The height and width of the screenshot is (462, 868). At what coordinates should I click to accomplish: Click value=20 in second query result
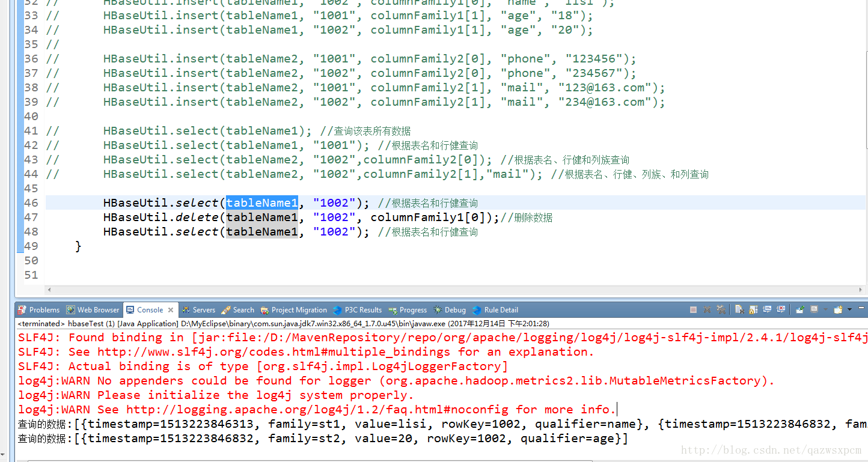point(385,439)
